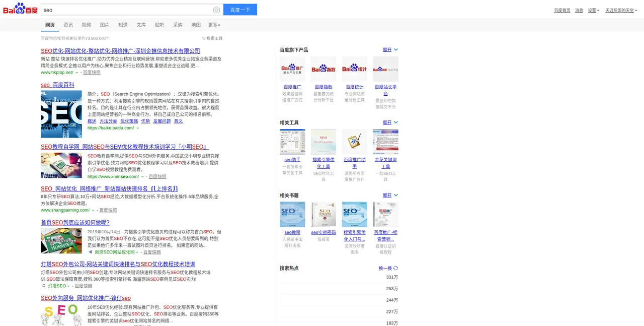Image resolution: width=644 pixels, height=326 pixels.
Task: Click 百度指数 text link
Action: click(x=324, y=87)
